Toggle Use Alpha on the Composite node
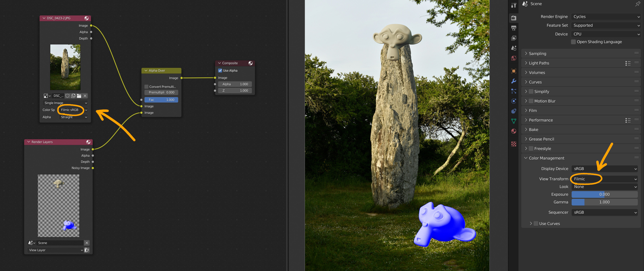The image size is (644, 271). click(220, 71)
